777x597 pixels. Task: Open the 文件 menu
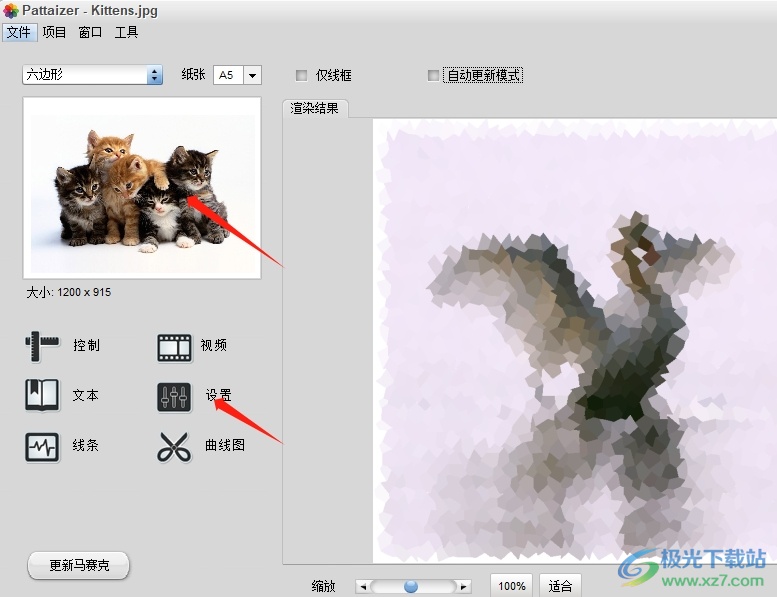pos(19,32)
